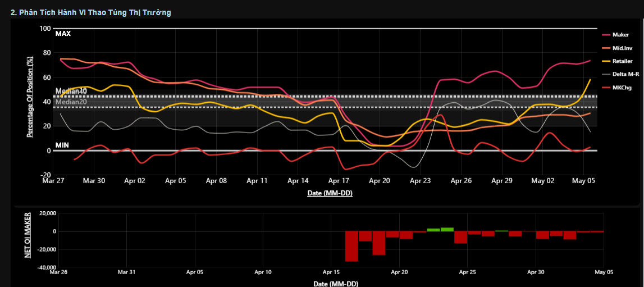
Task: Click the section title Phân Tích Hành Vi
Action: coord(91,12)
